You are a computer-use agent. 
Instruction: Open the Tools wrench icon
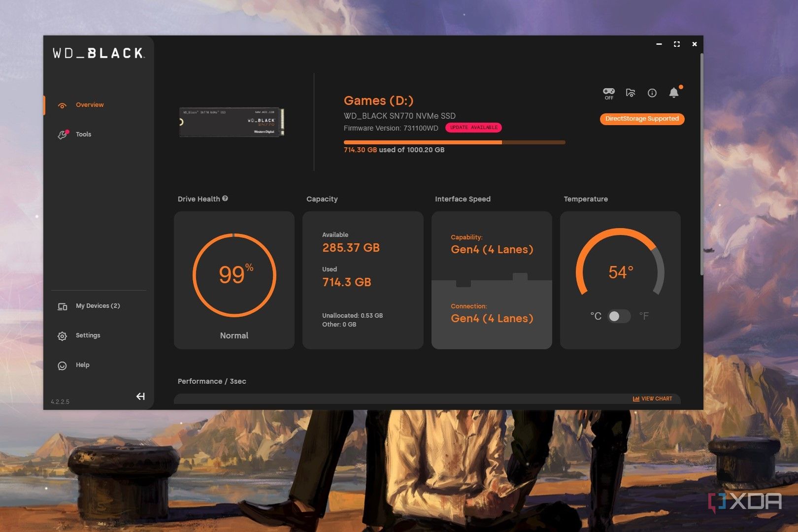[x=63, y=134]
